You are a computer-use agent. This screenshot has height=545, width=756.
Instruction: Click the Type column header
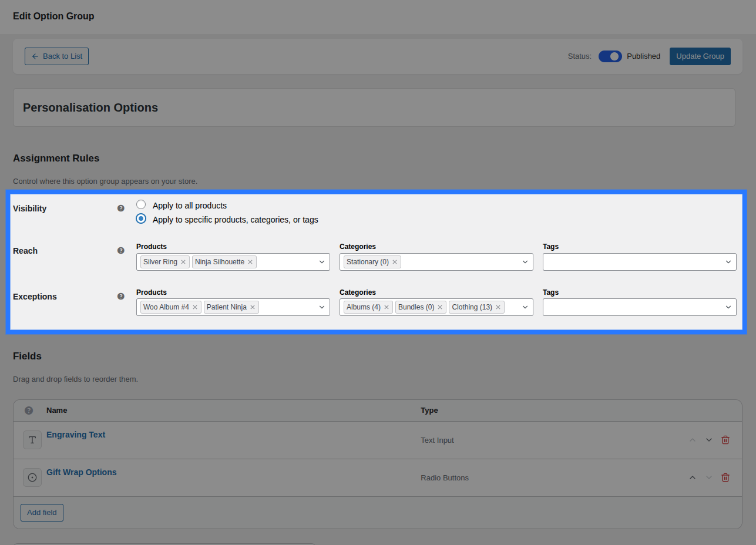(x=429, y=411)
